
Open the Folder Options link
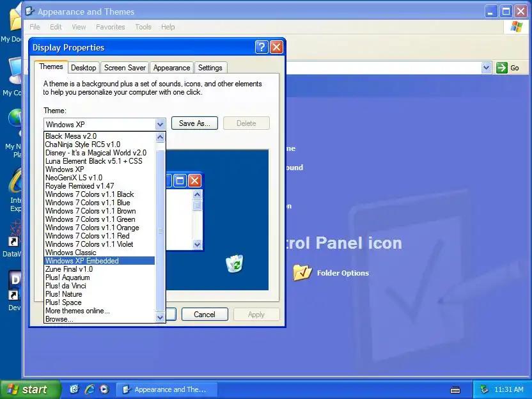343,273
